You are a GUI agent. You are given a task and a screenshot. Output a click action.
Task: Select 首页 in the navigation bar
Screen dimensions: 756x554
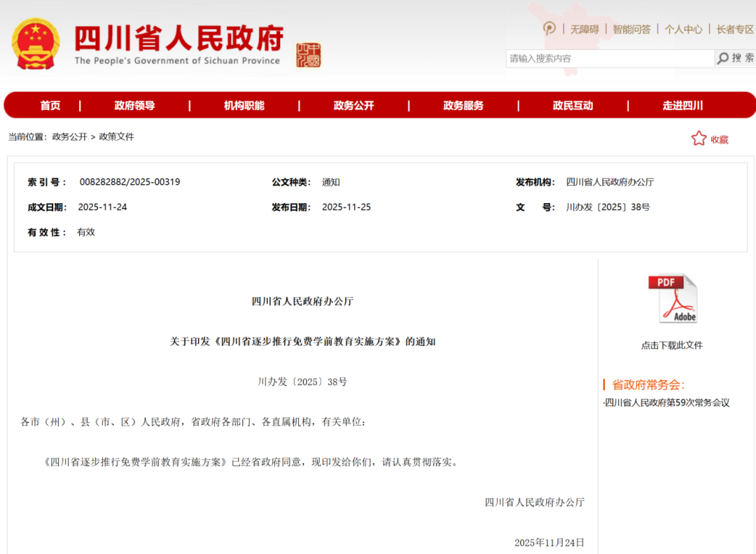coord(50,106)
